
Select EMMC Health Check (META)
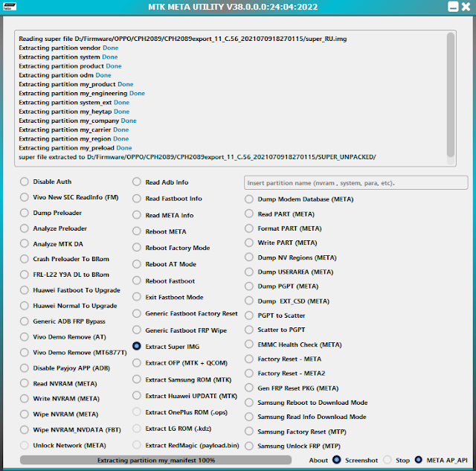[249, 345]
